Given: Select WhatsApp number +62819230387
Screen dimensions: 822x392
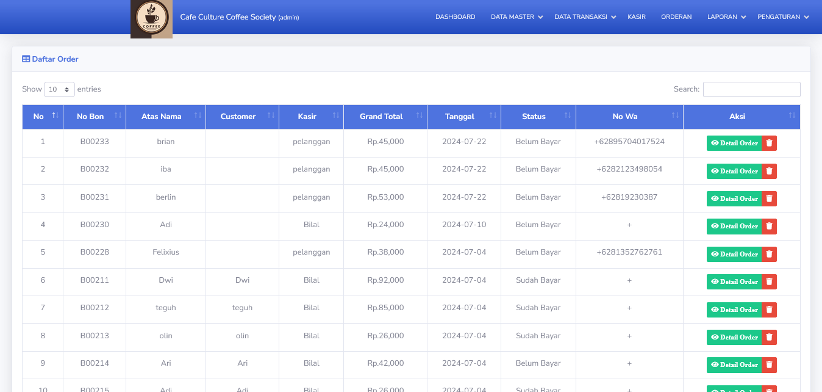Looking at the screenshot, I should (x=629, y=197).
